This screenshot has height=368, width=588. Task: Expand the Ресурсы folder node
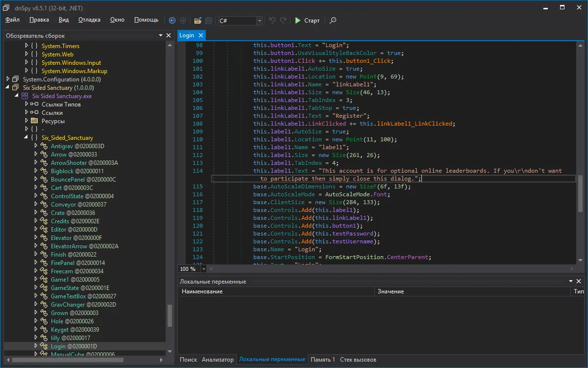click(x=26, y=121)
